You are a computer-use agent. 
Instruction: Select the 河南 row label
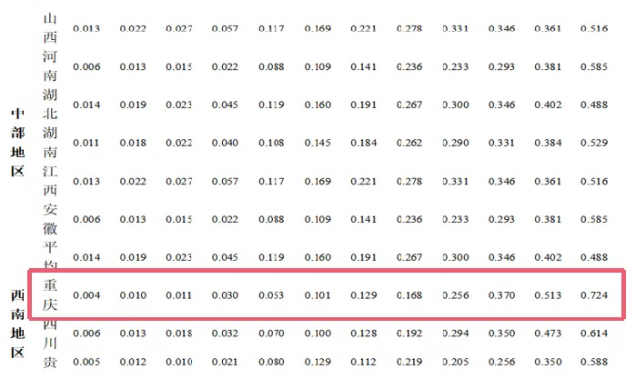[50, 66]
